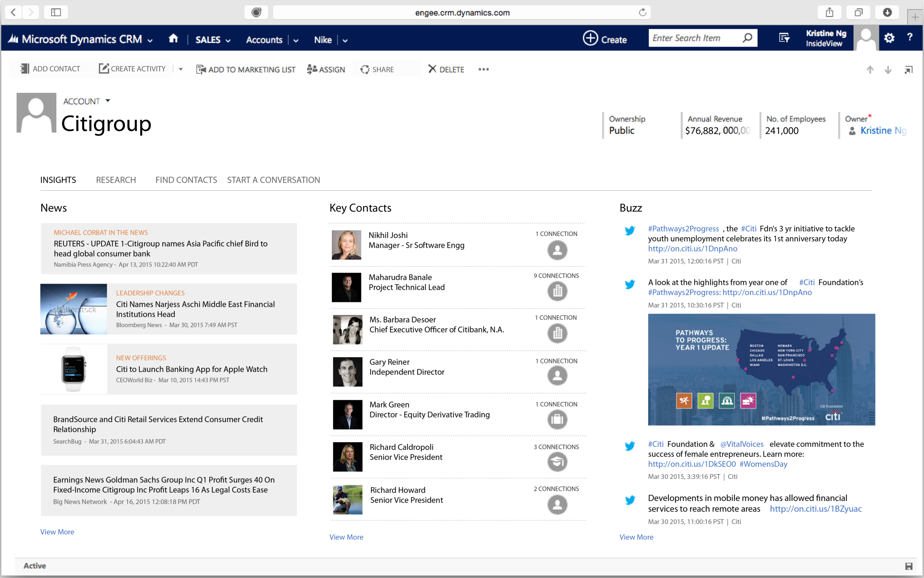Delete the account via Delete command
924x578 pixels.
click(446, 69)
